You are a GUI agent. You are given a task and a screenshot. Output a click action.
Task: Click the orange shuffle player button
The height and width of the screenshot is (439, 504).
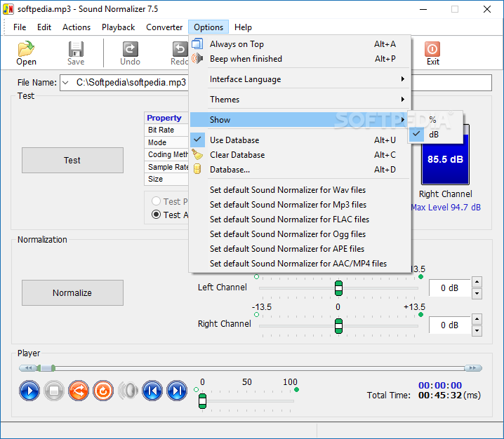[79, 391]
